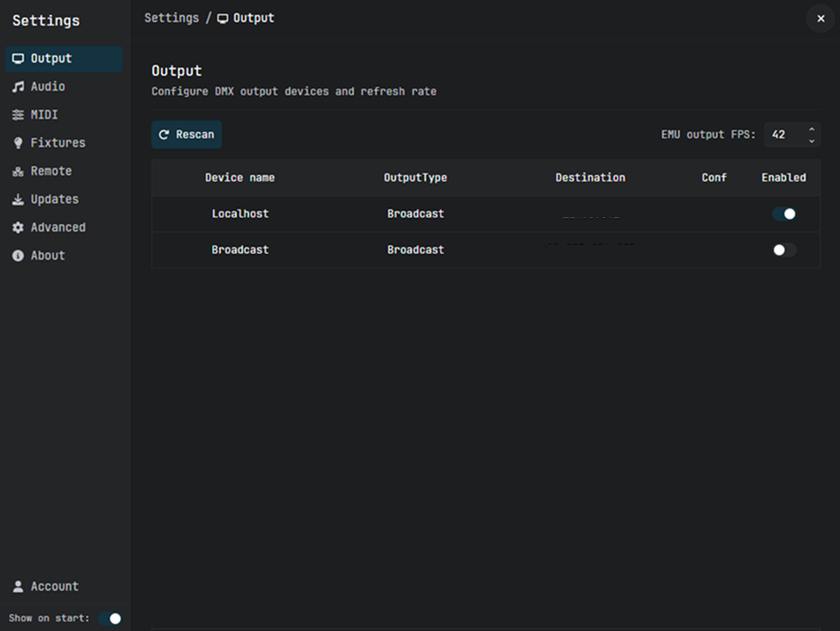Open the Account page

(63, 586)
